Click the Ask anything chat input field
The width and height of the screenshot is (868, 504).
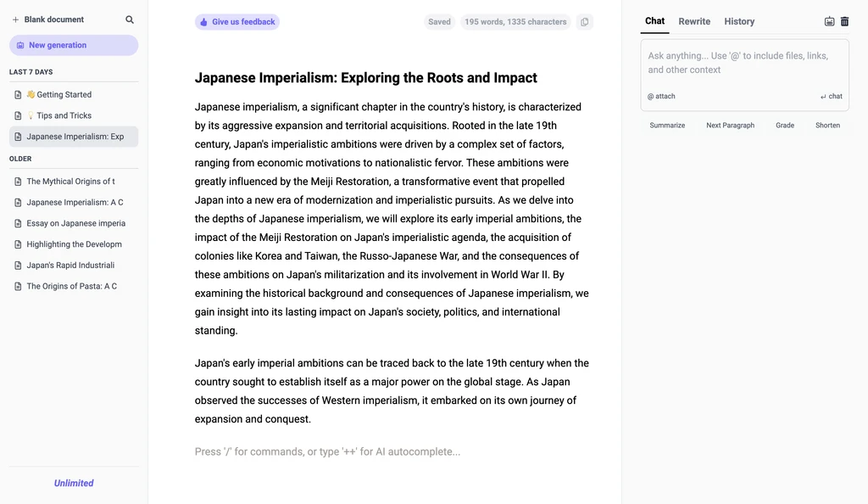click(x=743, y=64)
